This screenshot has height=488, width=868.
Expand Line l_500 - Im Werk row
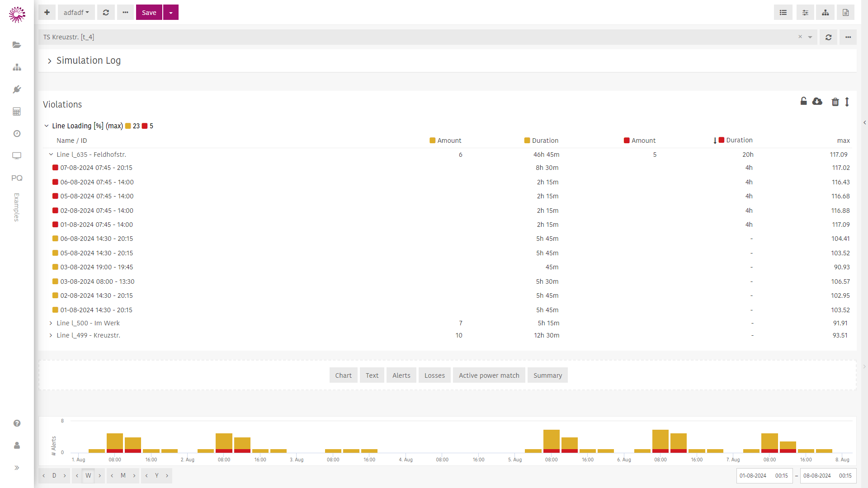pyautogui.click(x=51, y=323)
